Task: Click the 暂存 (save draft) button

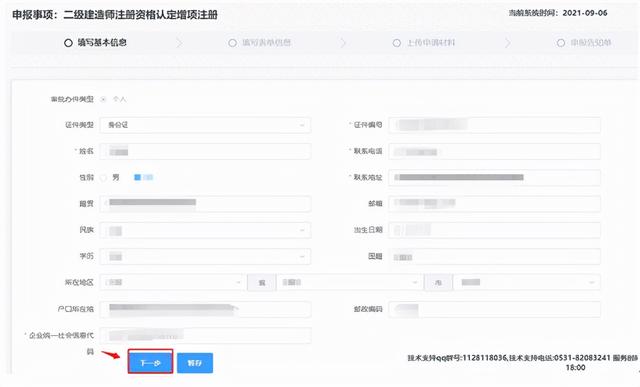Action: pyautogui.click(x=195, y=363)
